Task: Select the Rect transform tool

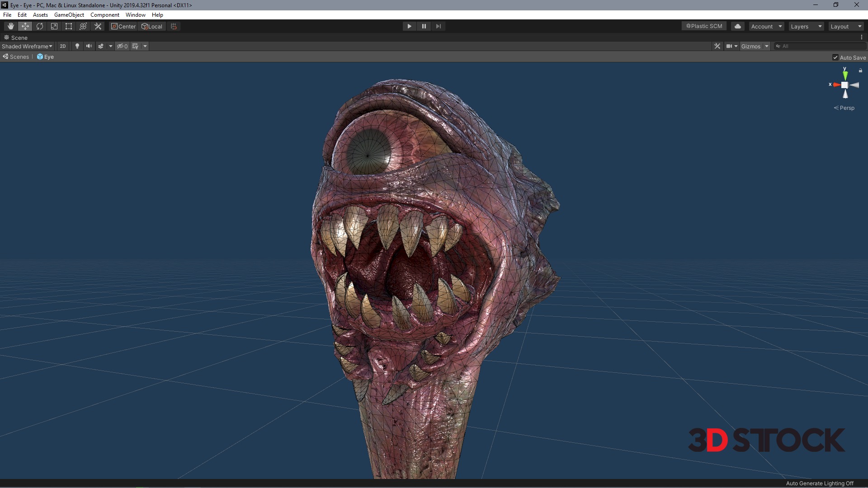Action: (69, 26)
